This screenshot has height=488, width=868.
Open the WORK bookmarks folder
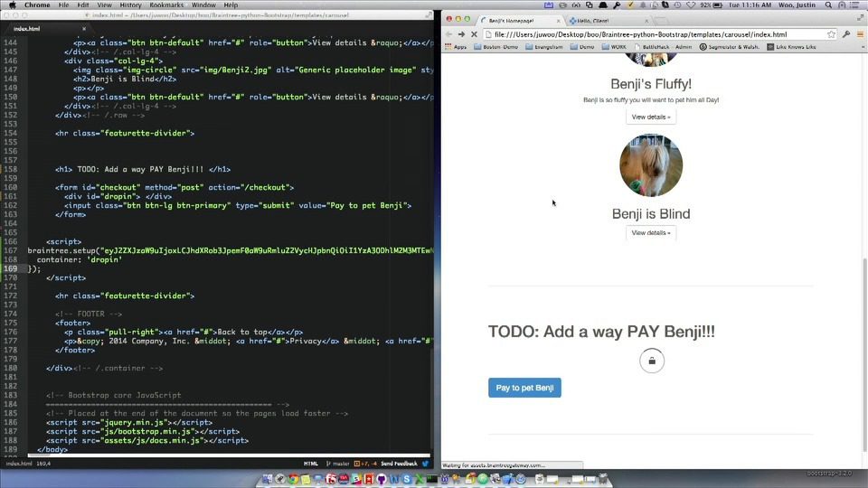(615, 47)
